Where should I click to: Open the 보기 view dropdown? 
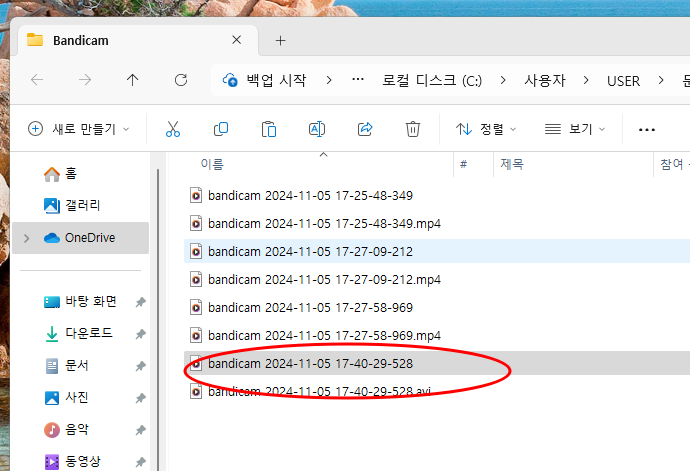(575, 129)
